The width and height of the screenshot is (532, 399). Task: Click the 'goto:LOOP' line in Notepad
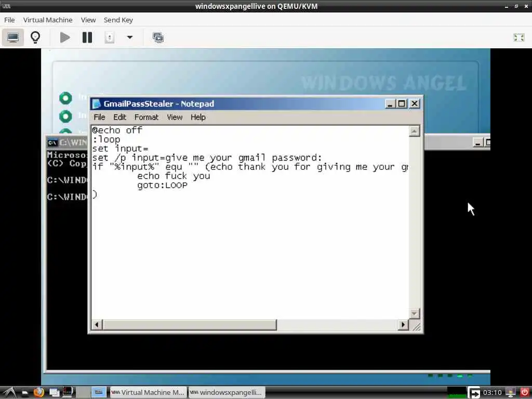(x=162, y=185)
